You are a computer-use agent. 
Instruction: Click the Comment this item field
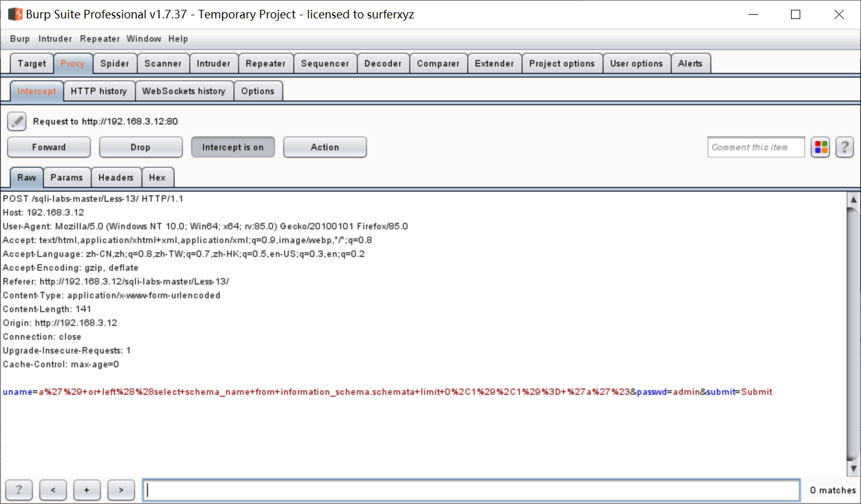756,147
